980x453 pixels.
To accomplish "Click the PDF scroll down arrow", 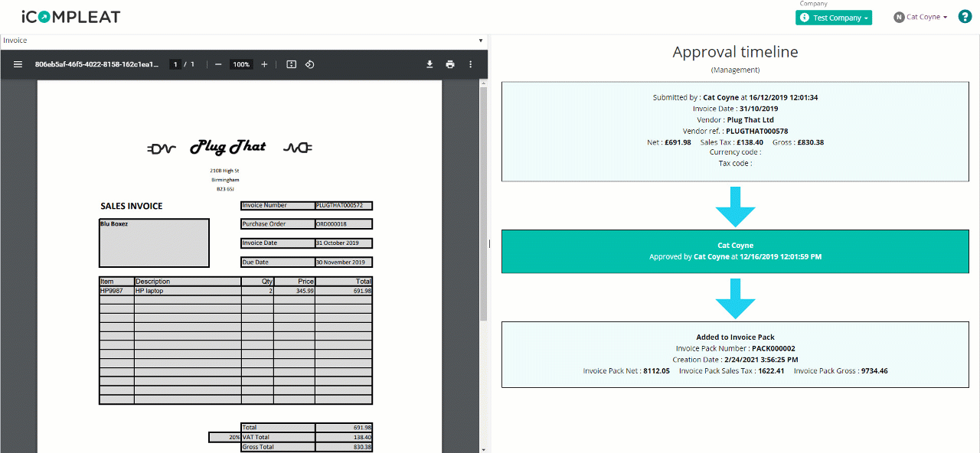I will click(x=483, y=449).
